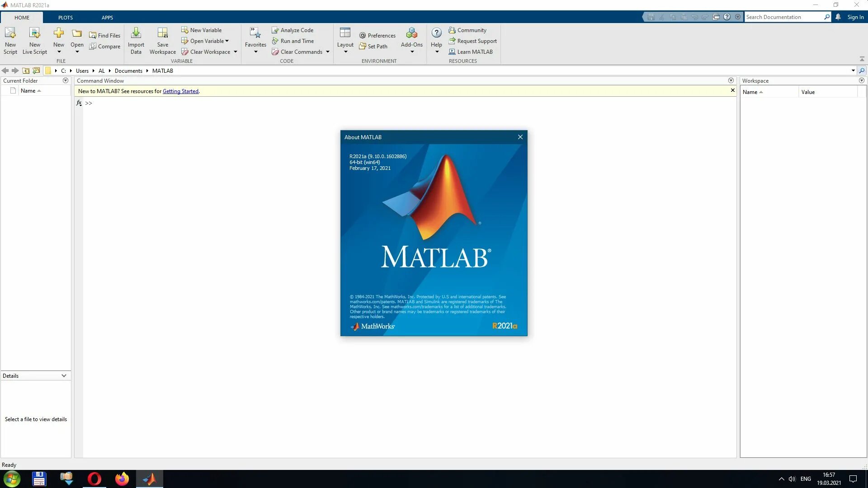Screen dimensions: 868x488
Task: Click the Compare files icon
Action: [93, 47]
